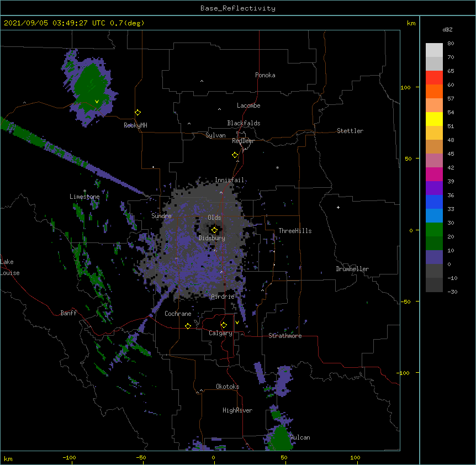Click the Lacombe city label

coord(248,105)
